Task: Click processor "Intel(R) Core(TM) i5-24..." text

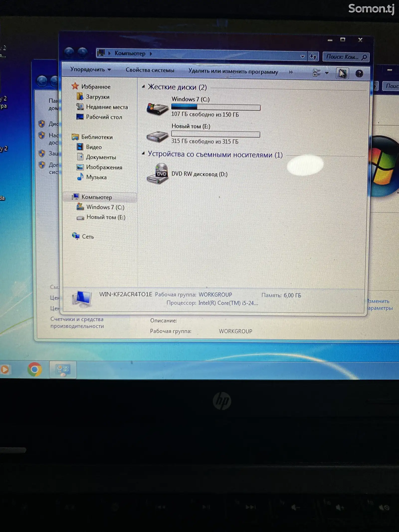Action: pyautogui.click(x=228, y=303)
